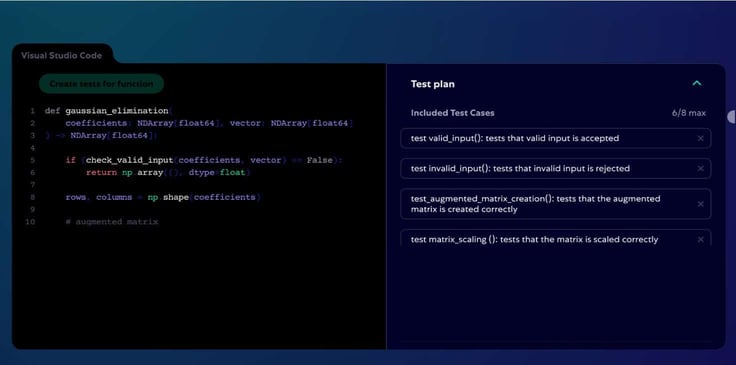Image resolution: width=736 pixels, height=365 pixels.
Task: Remove the matrix_scaling() test case
Action: 700,240
